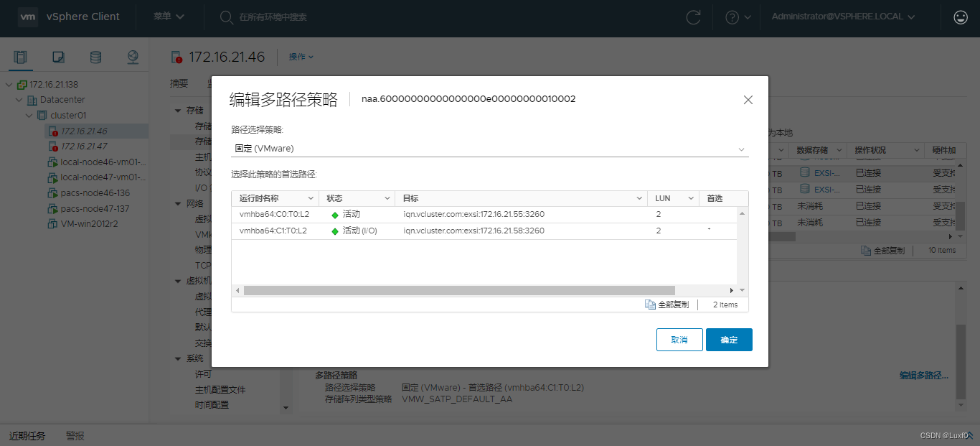
Task: Click copy-all icon in background device table
Action: [866, 251]
